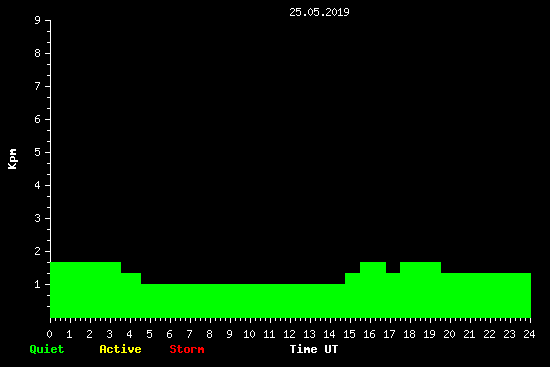Click the 2 value on Kpm axis
550x367 pixels.
tap(37, 251)
